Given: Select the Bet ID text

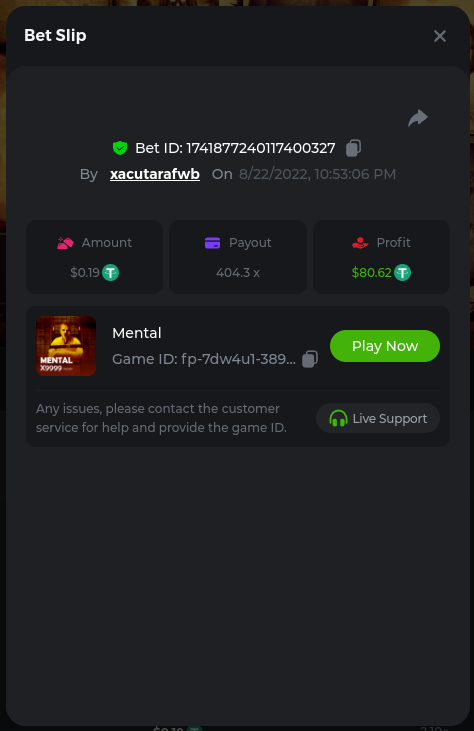Looking at the screenshot, I should pos(235,148).
